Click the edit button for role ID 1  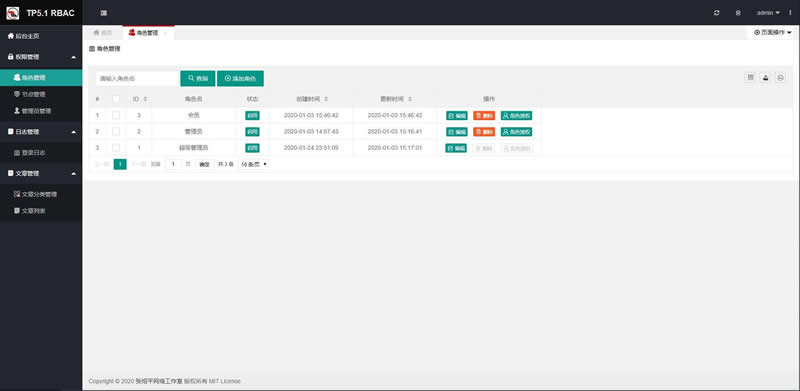457,149
